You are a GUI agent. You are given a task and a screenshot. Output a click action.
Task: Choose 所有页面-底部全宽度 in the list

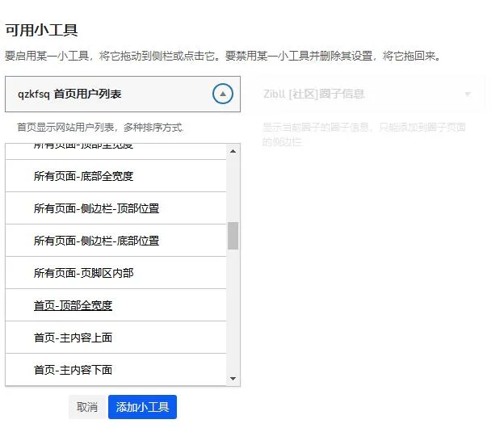pyautogui.click(x=83, y=176)
